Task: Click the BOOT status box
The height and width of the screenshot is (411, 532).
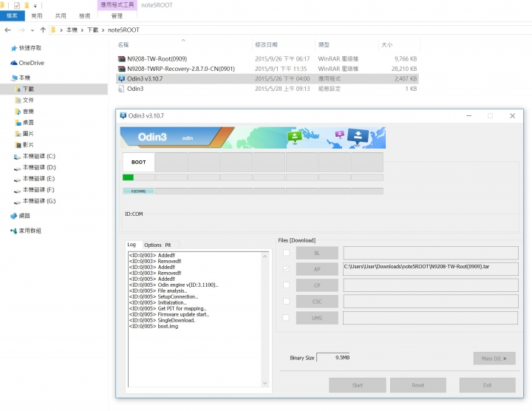Action: pyautogui.click(x=138, y=162)
